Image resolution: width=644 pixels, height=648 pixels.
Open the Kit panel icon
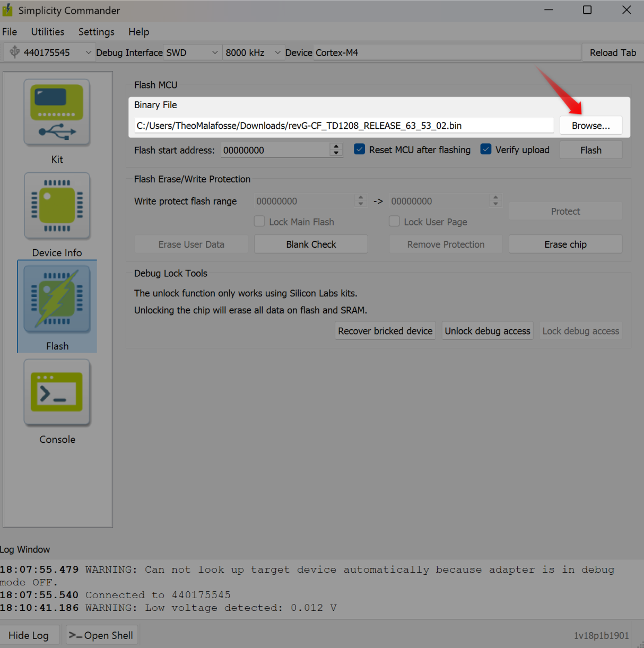(x=57, y=112)
